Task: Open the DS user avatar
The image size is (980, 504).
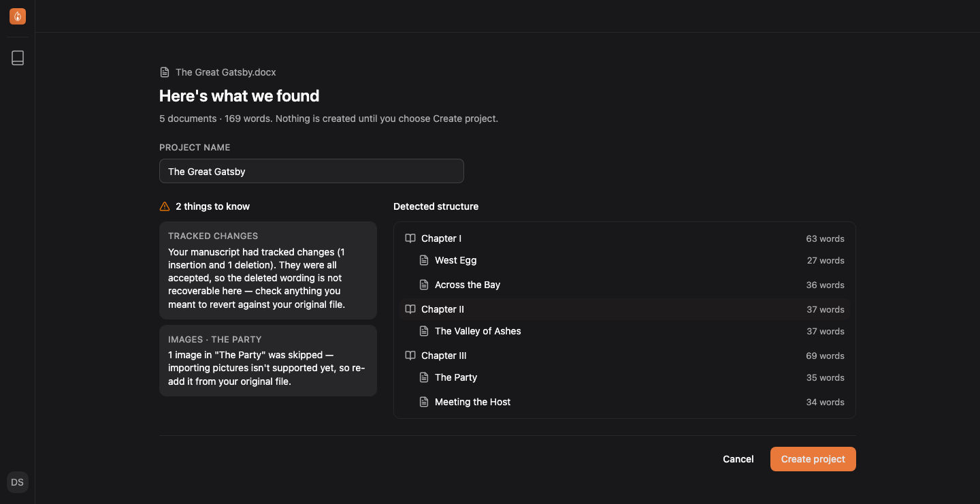Action: coord(18,482)
